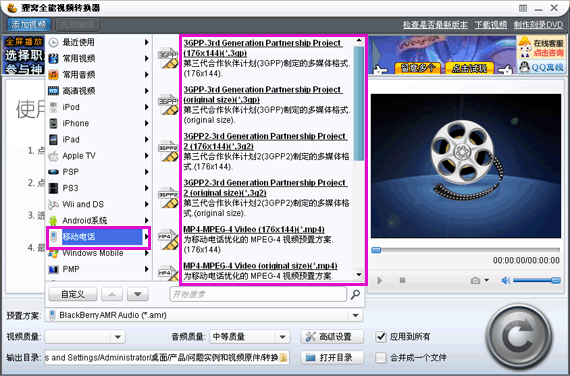Screen dimensions: 570x376
Task: Open the 视频质量 dropdown
Action: tap(117, 337)
